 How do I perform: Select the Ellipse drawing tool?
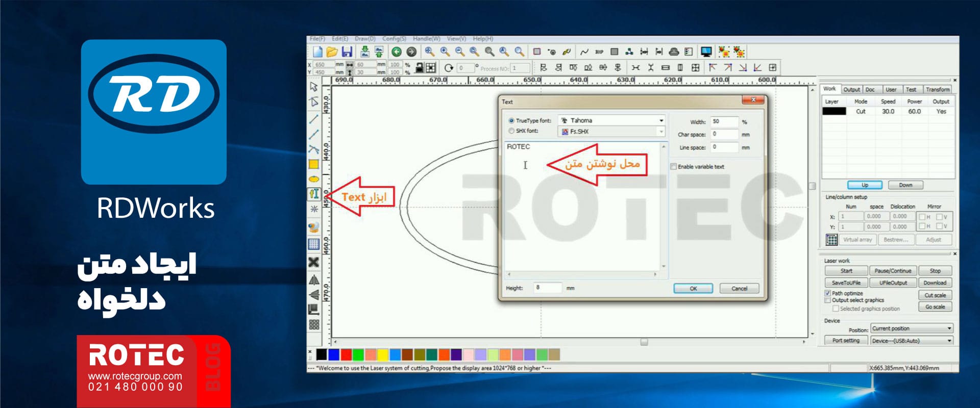coord(314,179)
